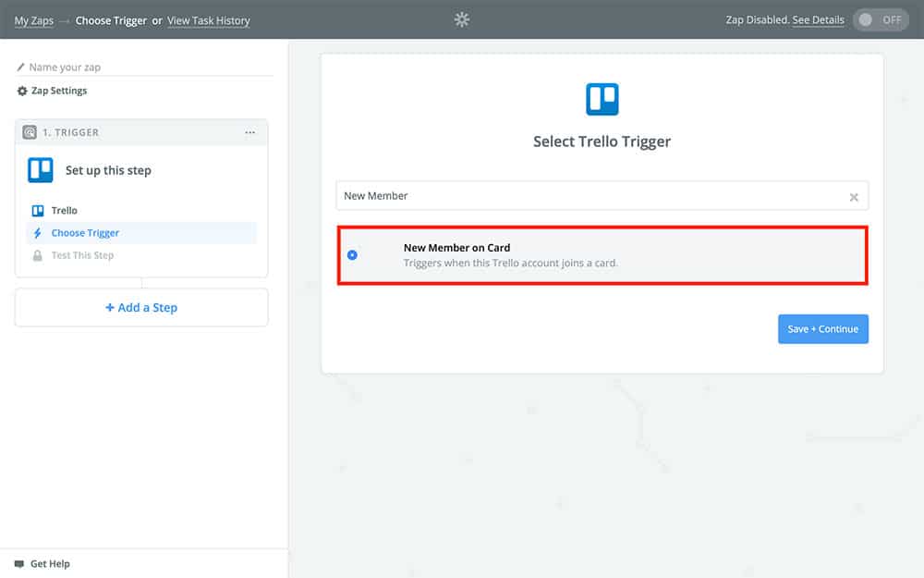Click the lightning bolt Choose Trigger icon

point(38,233)
